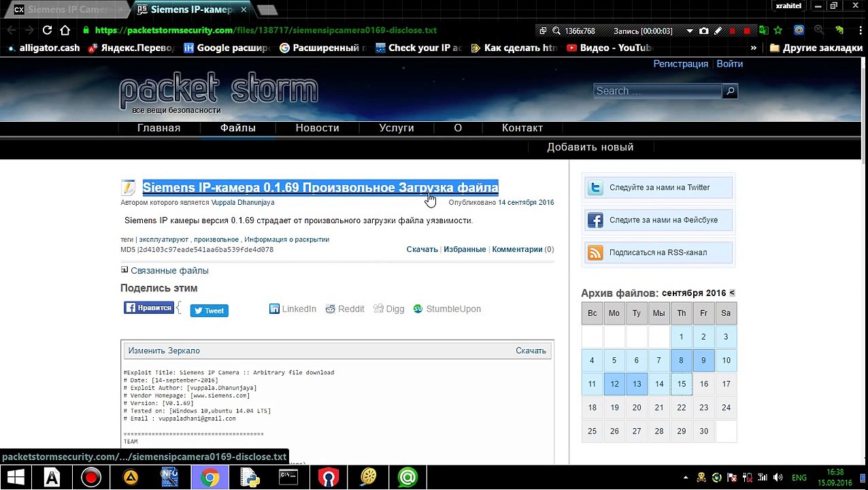Click the Packet Storm Search field
Screen dimensions: 868x490
coord(658,91)
